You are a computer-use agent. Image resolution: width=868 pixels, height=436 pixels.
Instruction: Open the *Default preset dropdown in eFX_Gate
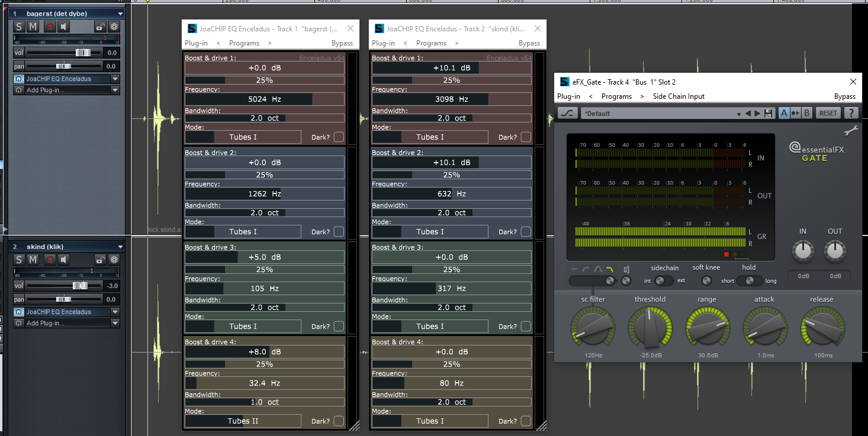[739, 114]
